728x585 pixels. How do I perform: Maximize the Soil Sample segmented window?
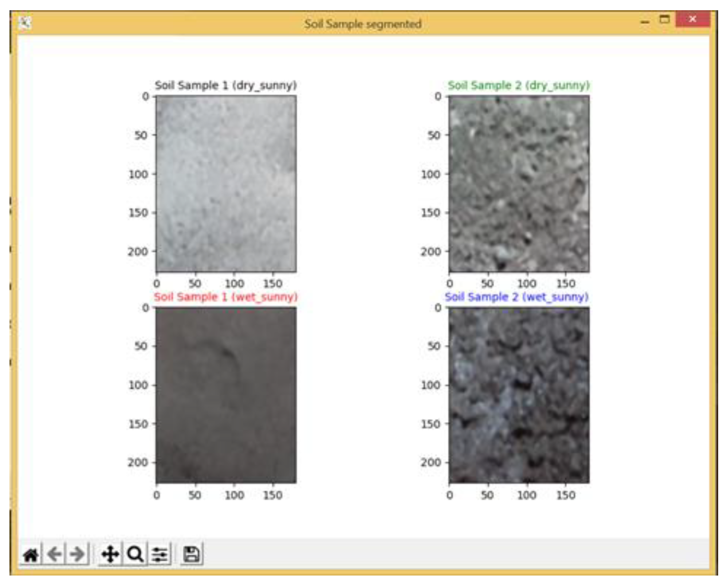click(665, 19)
